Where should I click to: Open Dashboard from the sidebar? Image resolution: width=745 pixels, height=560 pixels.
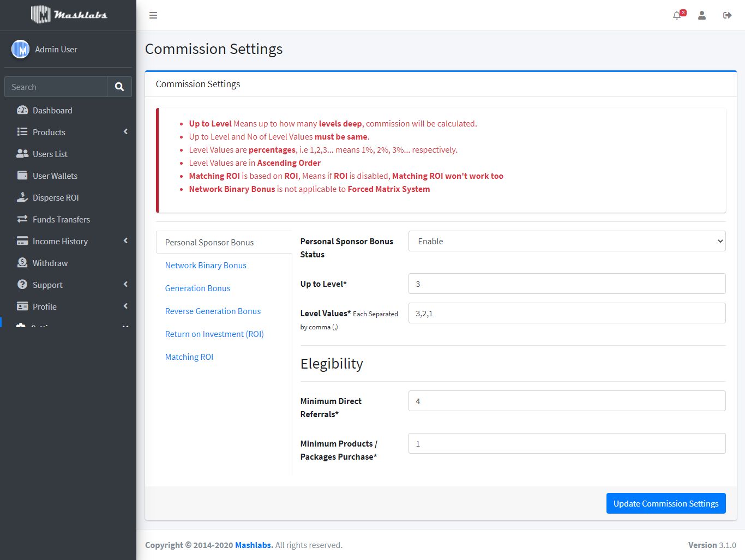point(52,110)
